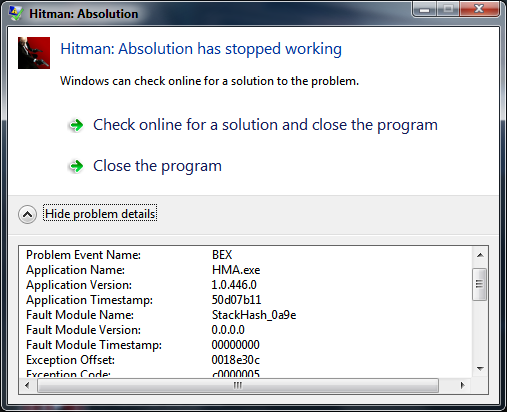This screenshot has width=507, height=412.
Task: Choose Close the program option
Action: point(157,166)
